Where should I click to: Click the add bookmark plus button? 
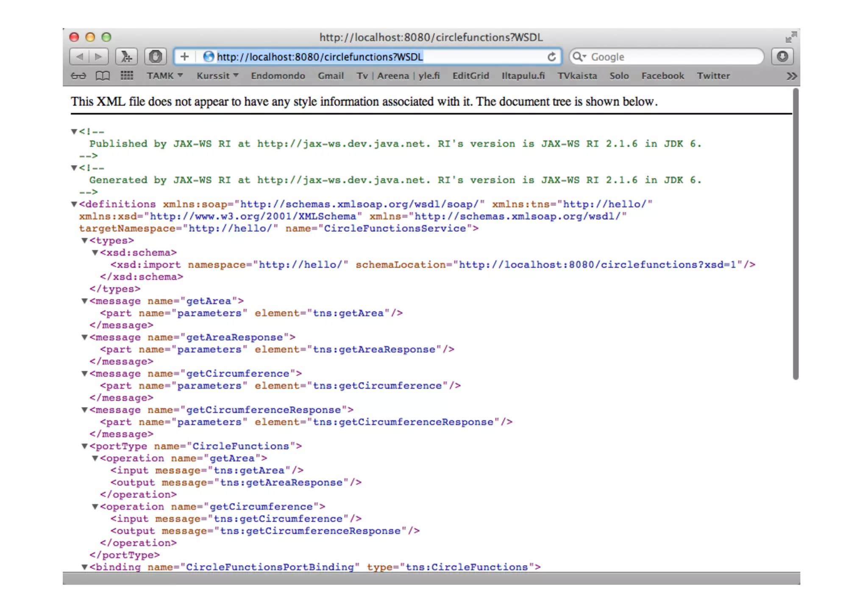184,56
